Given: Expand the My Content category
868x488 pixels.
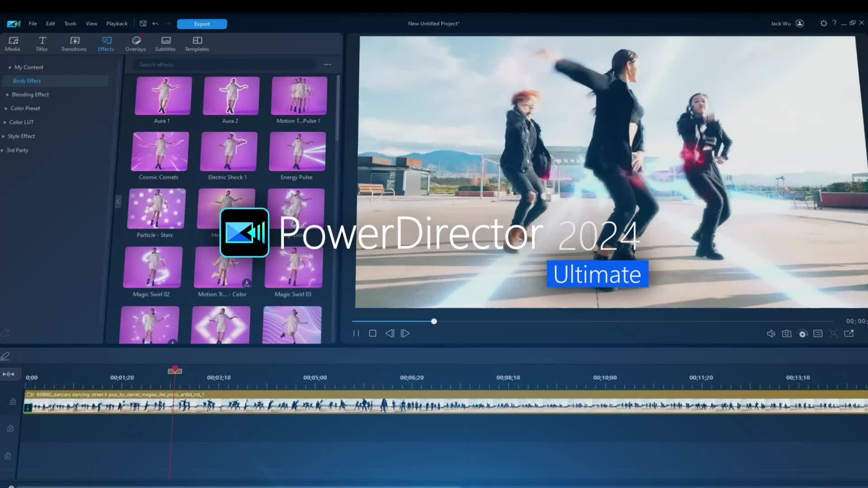Looking at the screenshot, I should (28, 67).
